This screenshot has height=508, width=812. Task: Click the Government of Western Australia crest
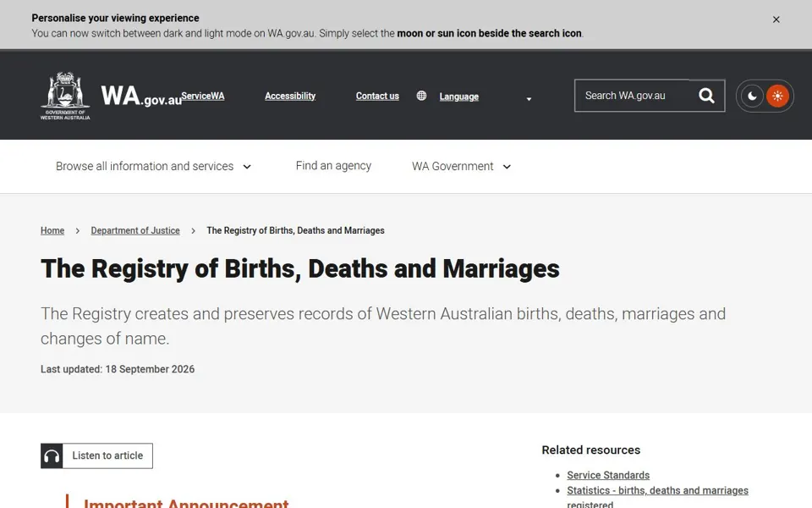tap(65, 96)
